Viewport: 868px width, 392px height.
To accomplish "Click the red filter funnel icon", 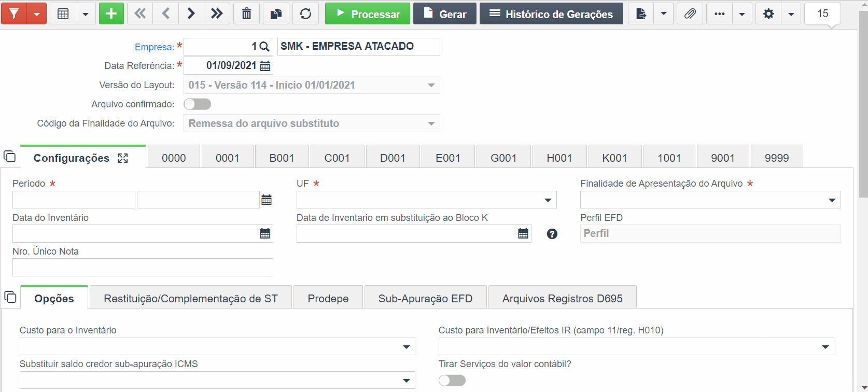I will point(14,13).
